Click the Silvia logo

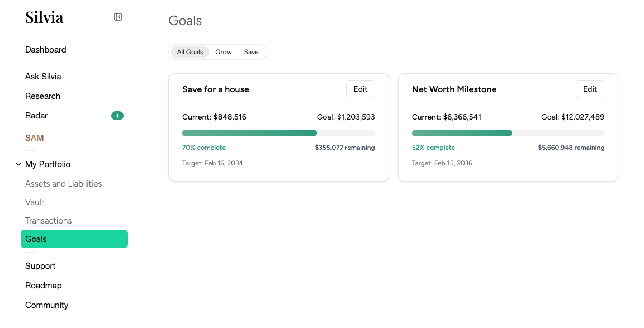44,17
